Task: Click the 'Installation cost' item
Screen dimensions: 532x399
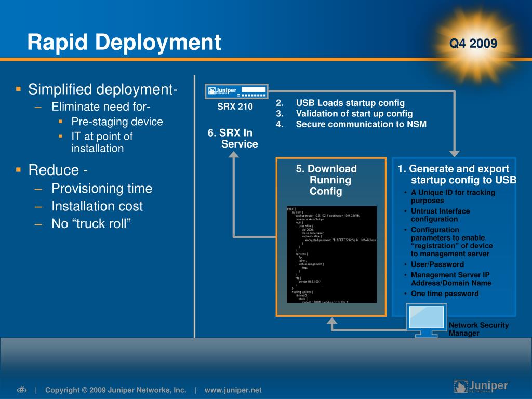Action: (97, 206)
